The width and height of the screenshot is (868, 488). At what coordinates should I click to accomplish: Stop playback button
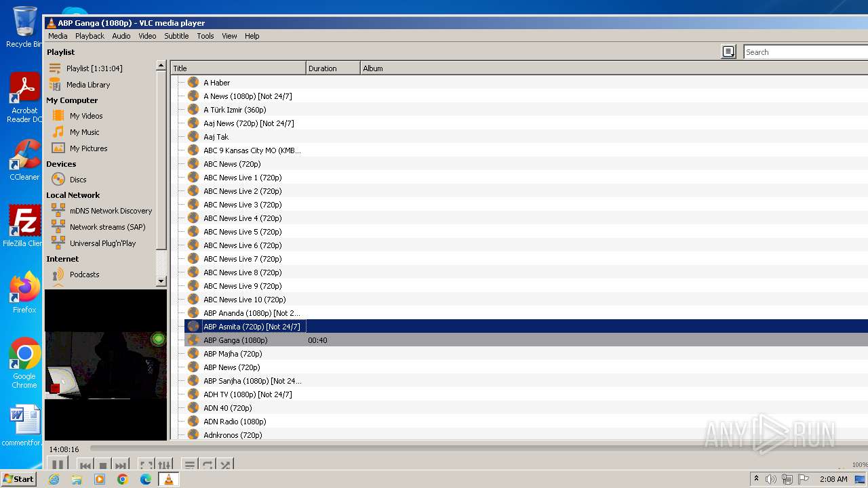tap(103, 465)
